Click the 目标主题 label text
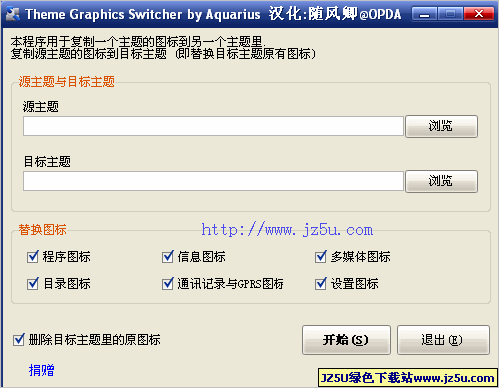Image resolution: width=499 pixels, height=388 pixels. coord(47,162)
